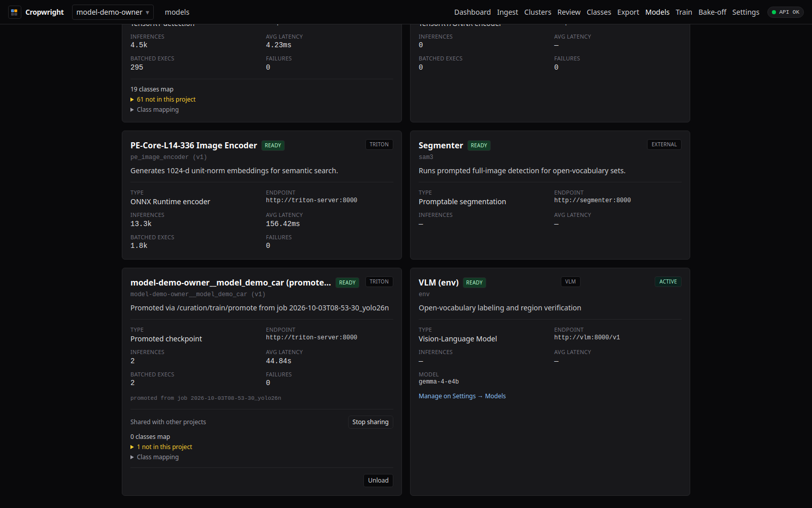Click READY badge on PE-Core-L14-336 Image Encoder
Image resolution: width=812 pixels, height=508 pixels.
pyautogui.click(x=273, y=146)
